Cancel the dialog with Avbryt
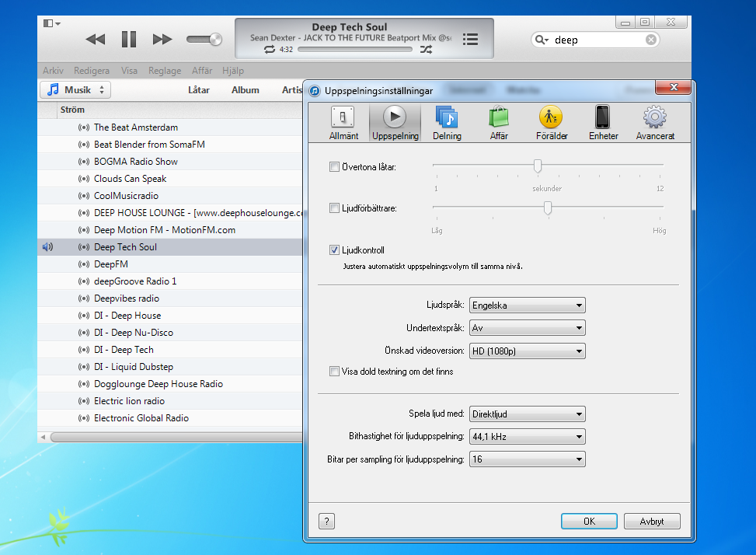 pos(652,522)
